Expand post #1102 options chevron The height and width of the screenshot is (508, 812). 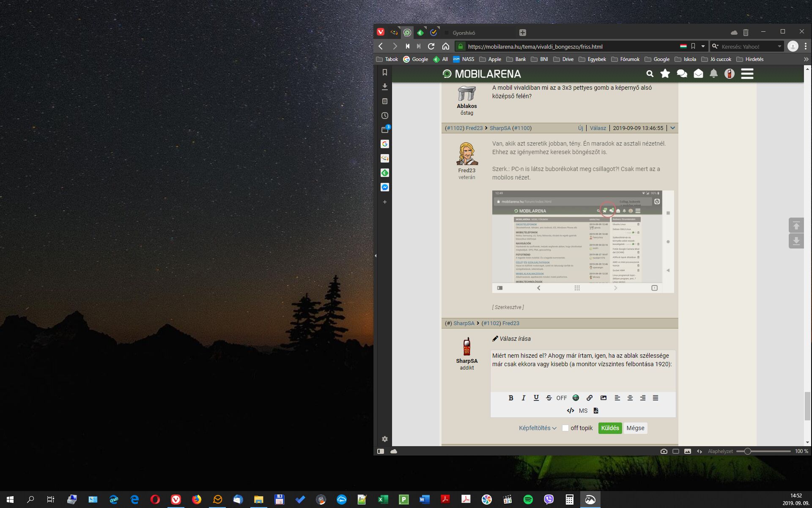point(672,128)
